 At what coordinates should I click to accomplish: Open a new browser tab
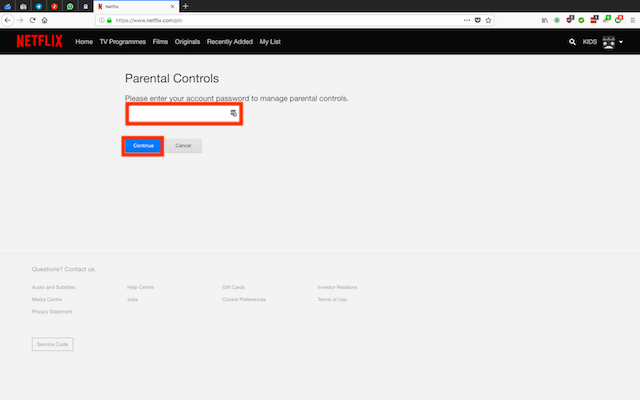[185, 6]
